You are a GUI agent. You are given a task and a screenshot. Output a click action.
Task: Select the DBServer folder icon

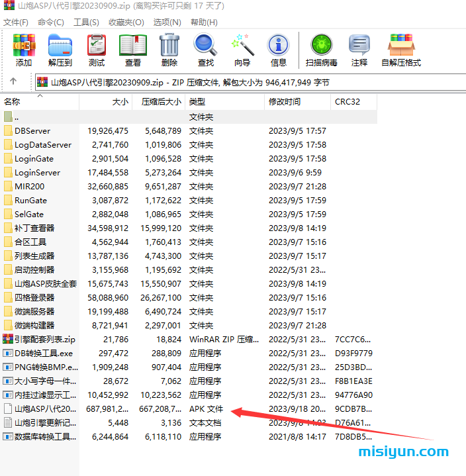coord(8,131)
